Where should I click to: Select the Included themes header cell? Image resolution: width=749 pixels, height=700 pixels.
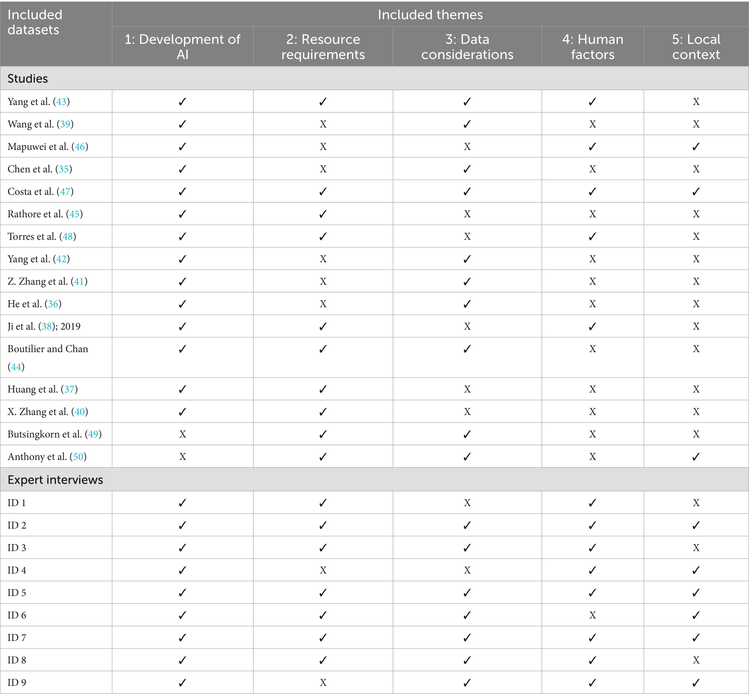[430, 14]
